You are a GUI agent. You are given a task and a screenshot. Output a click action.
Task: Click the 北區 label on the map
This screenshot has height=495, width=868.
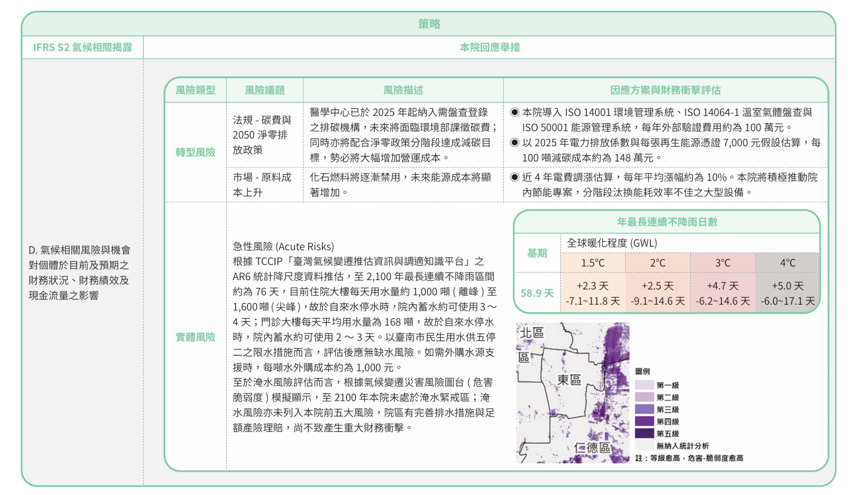point(532,333)
